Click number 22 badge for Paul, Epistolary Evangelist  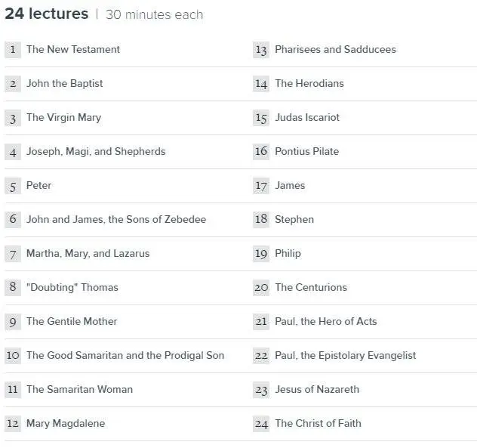point(261,356)
